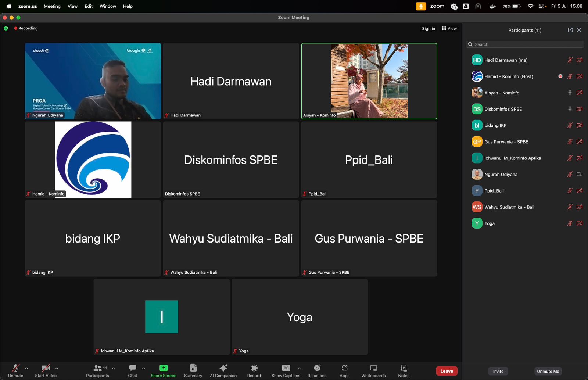Expand video options arrow beside Start Video
This screenshot has width=588, height=380.
[57, 368]
